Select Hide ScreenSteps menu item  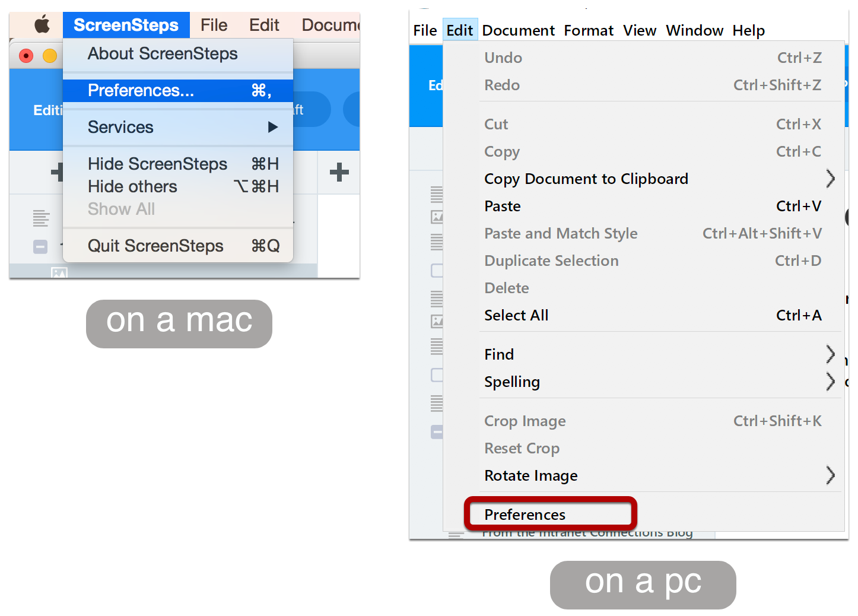(178, 164)
